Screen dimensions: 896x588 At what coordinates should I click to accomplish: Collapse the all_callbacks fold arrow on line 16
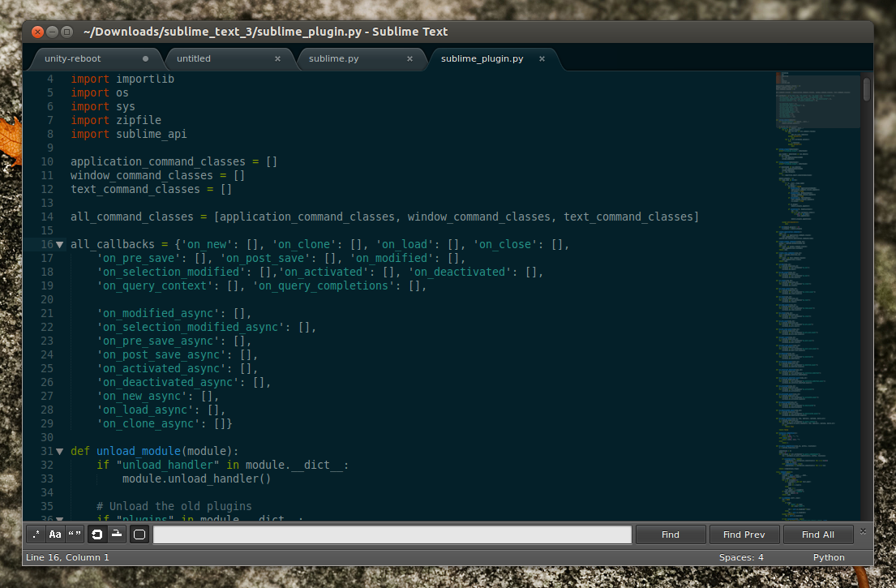[59, 244]
